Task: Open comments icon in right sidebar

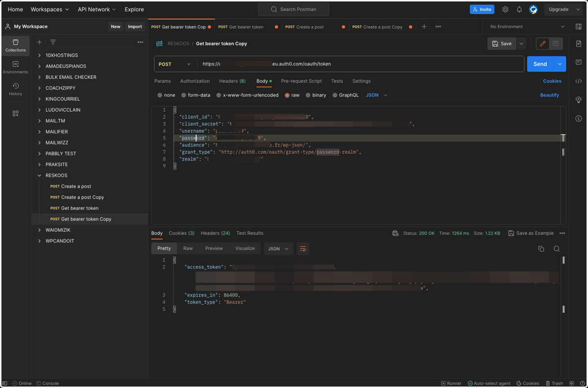Action: click(x=579, y=63)
